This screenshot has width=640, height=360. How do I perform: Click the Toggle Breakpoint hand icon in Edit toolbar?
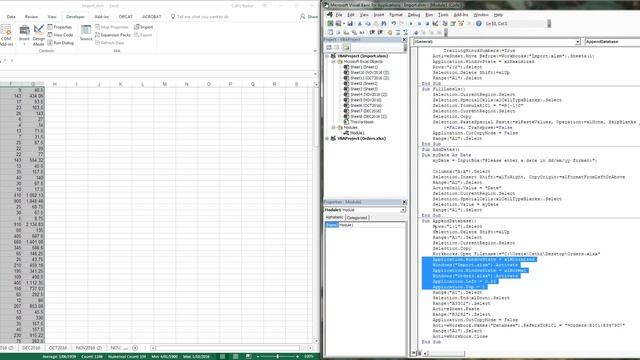[389, 33]
